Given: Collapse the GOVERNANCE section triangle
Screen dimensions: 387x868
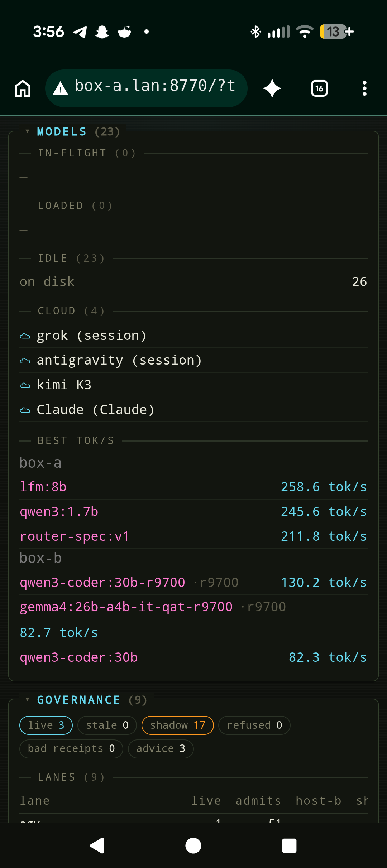Looking at the screenshot, I should coord(27,699).
